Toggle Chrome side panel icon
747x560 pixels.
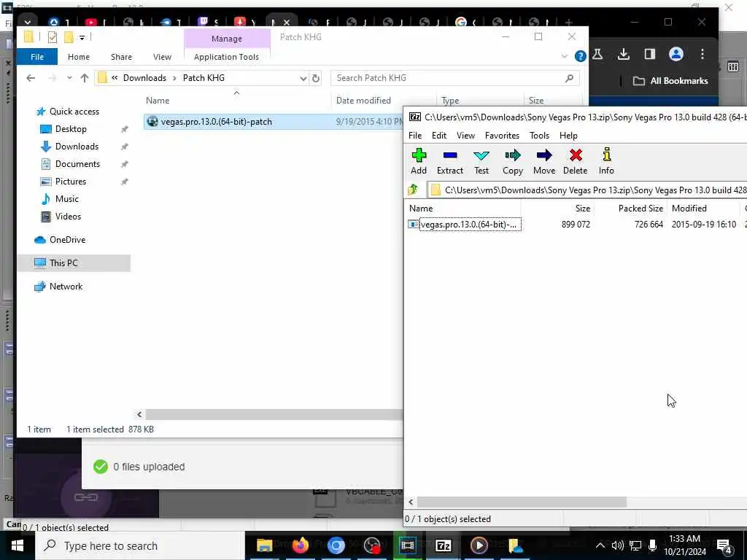[650, 54]
